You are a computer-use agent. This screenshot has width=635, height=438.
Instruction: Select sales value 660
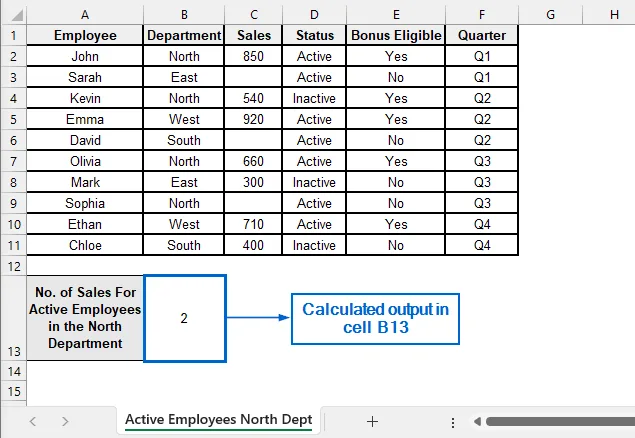point(254,162)
